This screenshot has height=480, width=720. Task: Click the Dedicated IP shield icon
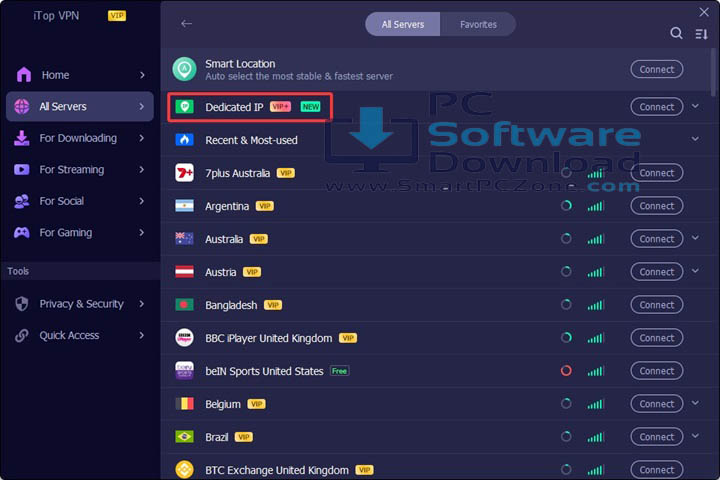click(185, 107)
